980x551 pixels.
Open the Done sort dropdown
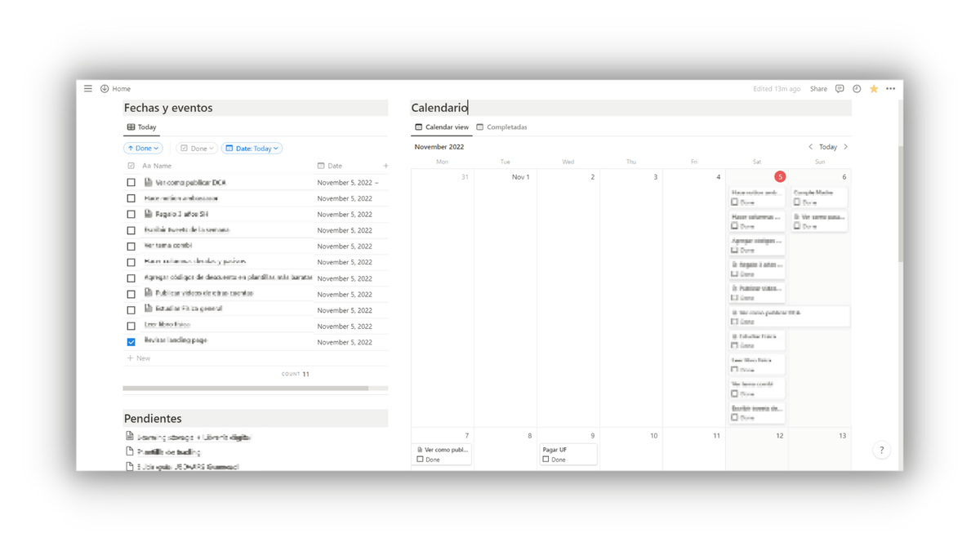click(143, 149)
